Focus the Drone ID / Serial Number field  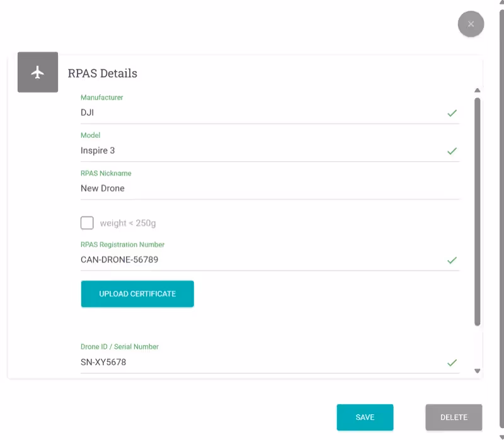[x=252, y=362]
